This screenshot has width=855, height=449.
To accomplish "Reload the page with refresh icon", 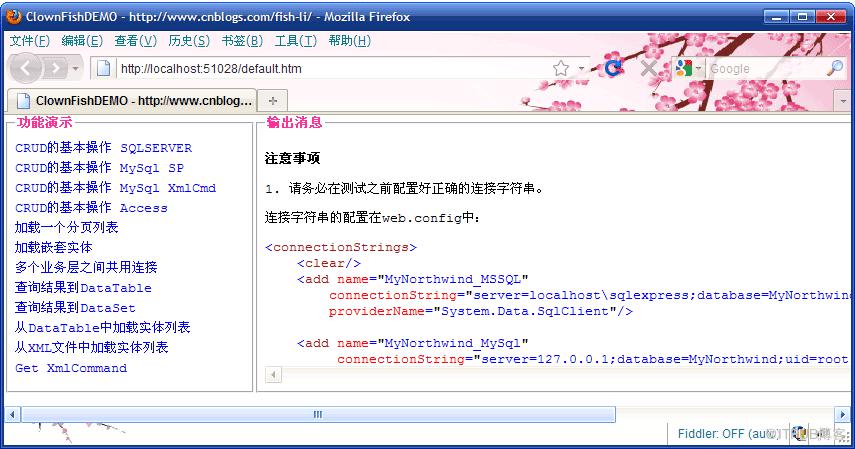I will [613, 68].
